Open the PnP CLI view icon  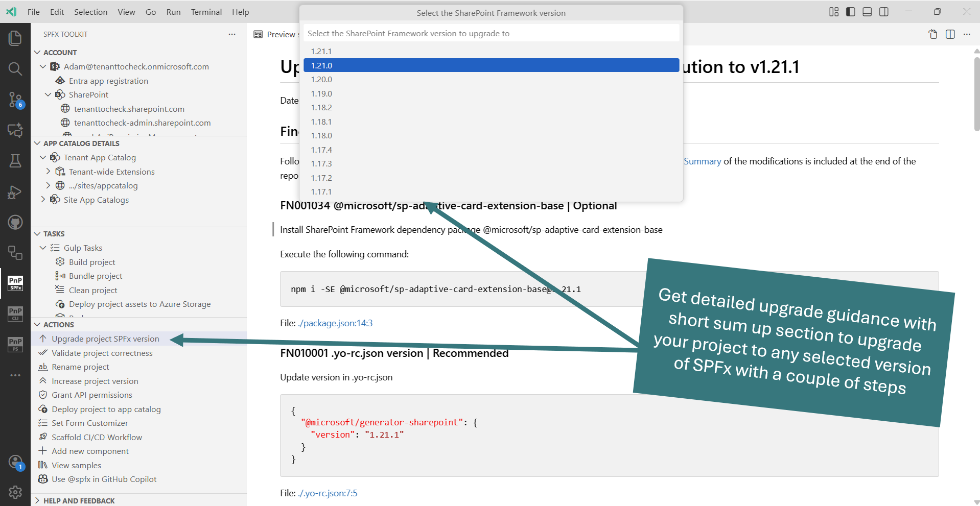[15, 314]
